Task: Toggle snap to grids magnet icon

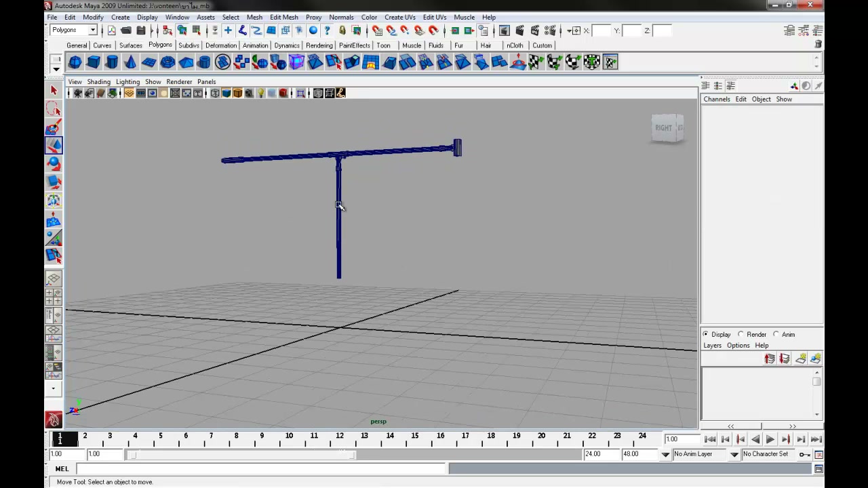Action: coord(377,30)
